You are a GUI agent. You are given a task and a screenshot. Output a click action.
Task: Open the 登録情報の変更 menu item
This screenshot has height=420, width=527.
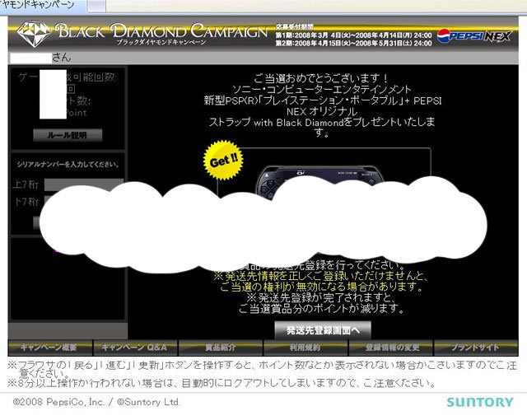(x=391, y=348)
